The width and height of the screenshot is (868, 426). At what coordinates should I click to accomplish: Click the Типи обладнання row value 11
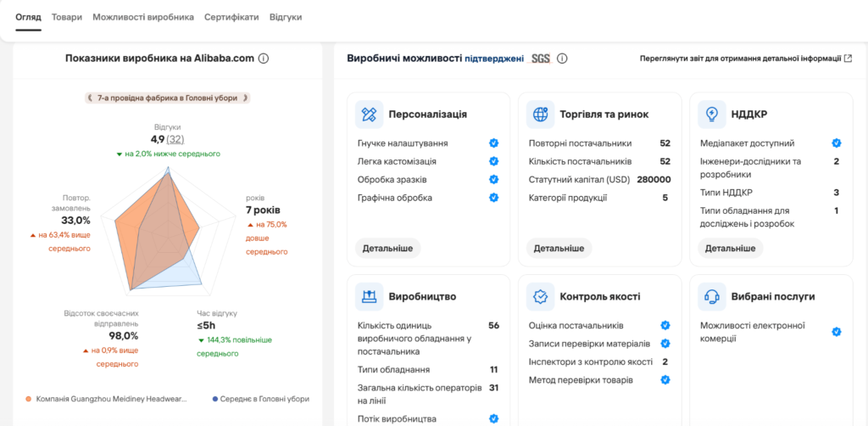coord(494,369)
